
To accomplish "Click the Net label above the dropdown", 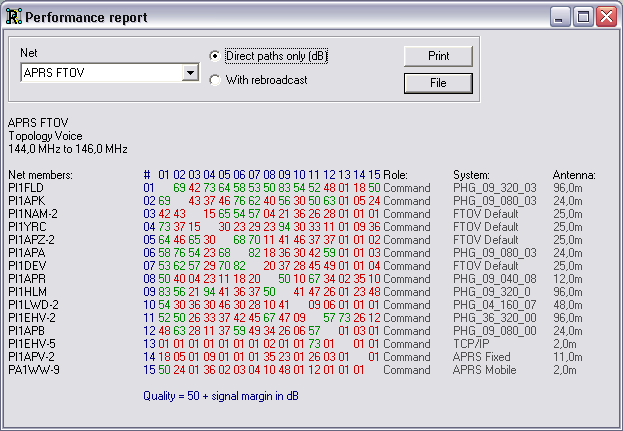I will (29, 53).
